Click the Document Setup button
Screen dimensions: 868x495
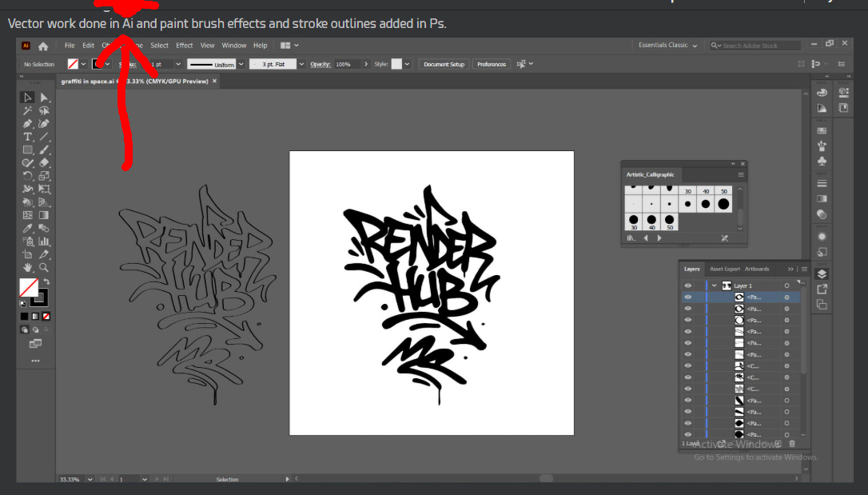[x=444, y=64]
